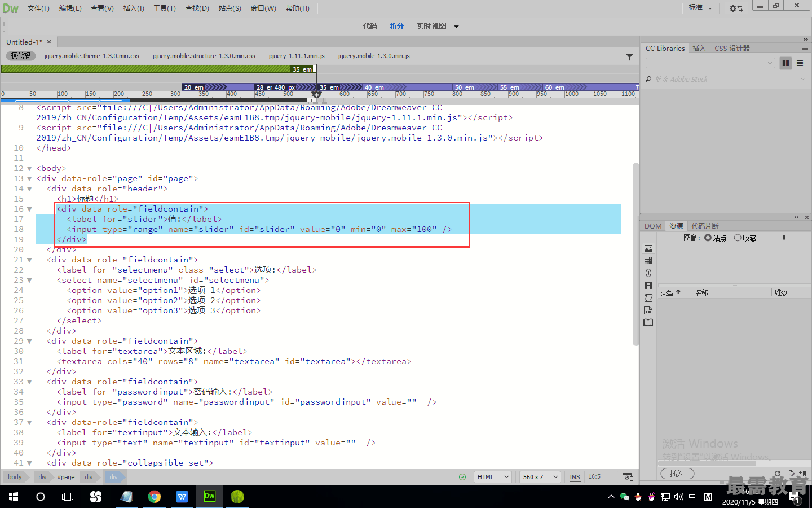The image size is (812, 508).
Task: Click the 搜索 Adobe Stock search field
Action: (x=726, y=79)
